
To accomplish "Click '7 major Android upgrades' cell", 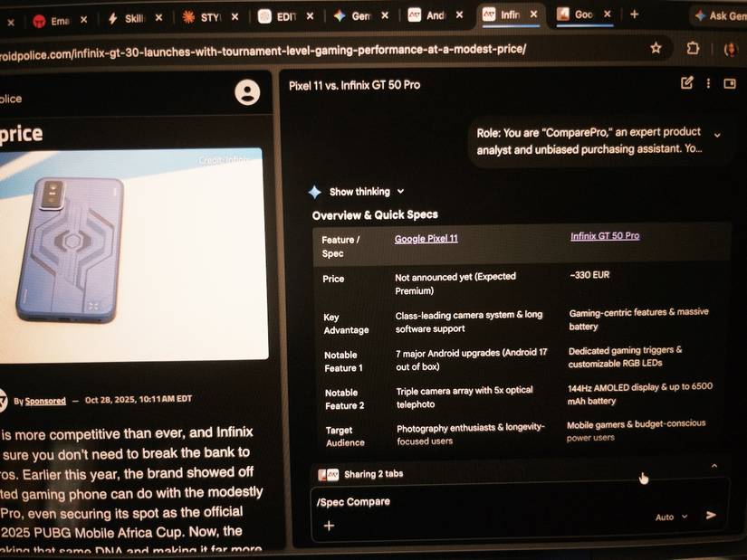I will (471, 359).
